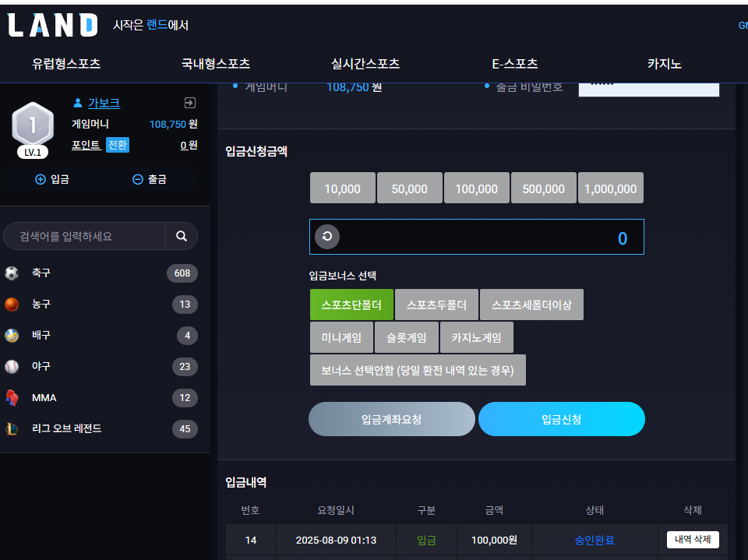
Task: Choose the 100,000 quick amount button
Action: 477,188
